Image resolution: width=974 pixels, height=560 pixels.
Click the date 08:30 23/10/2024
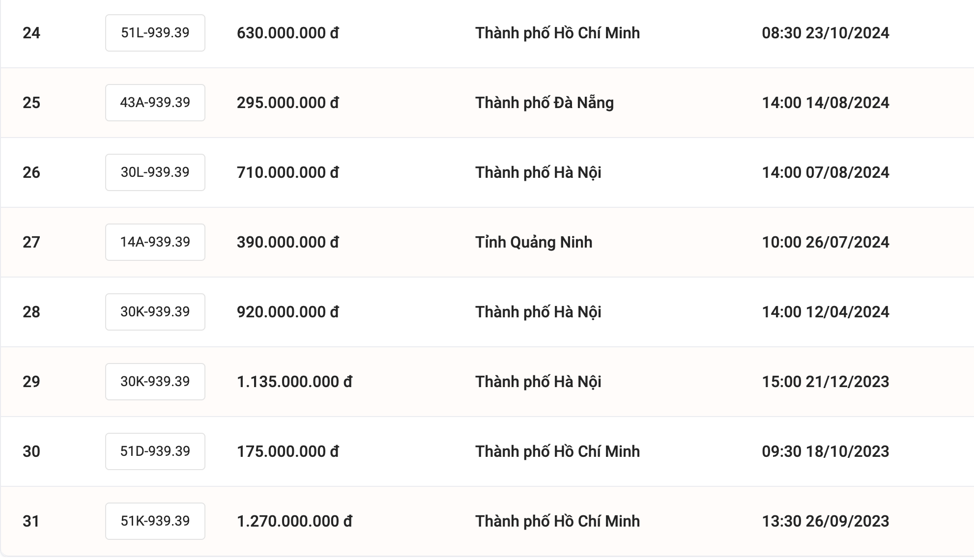(825, 33)
